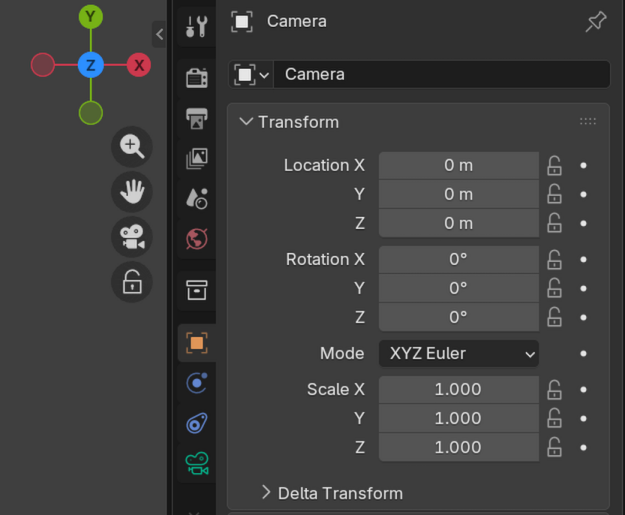Open the rotation Mode XYZ Euler dropdown
This screenshot has height=515, width=625.
click(458, 353)
